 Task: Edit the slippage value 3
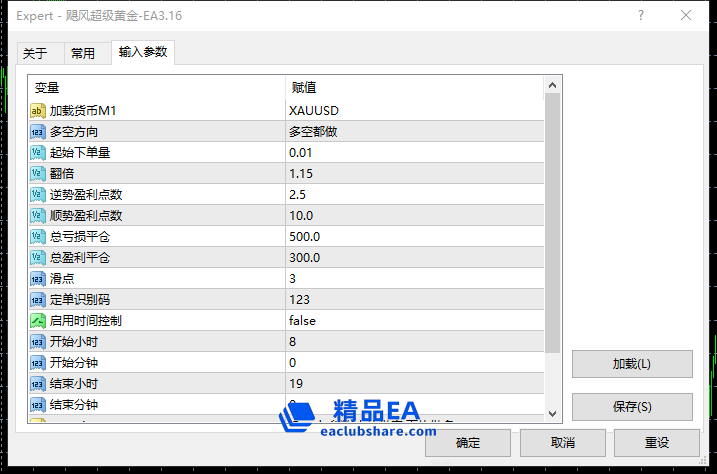point(415,279)
